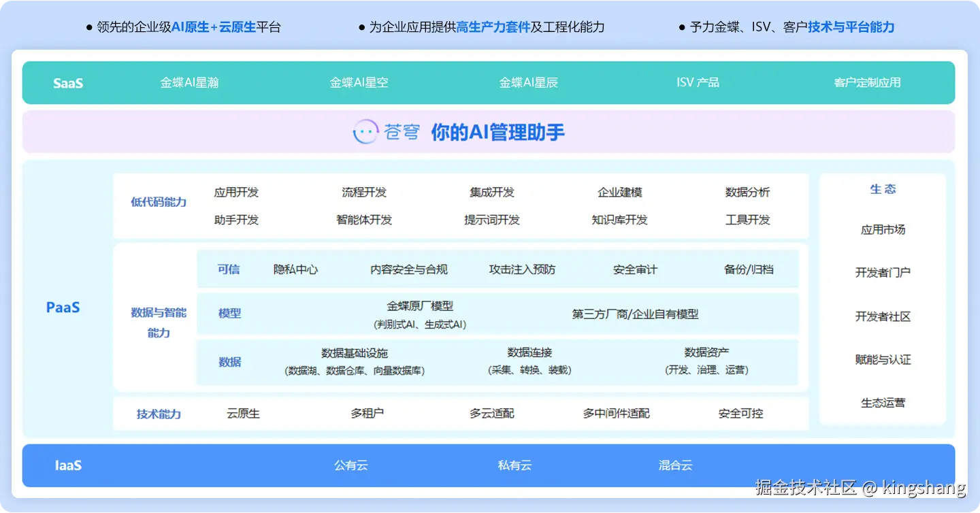The width and height of the screenshot is (980, 513).
Task: Click 多租户 in the 技术能力 row
Action: 367,413
